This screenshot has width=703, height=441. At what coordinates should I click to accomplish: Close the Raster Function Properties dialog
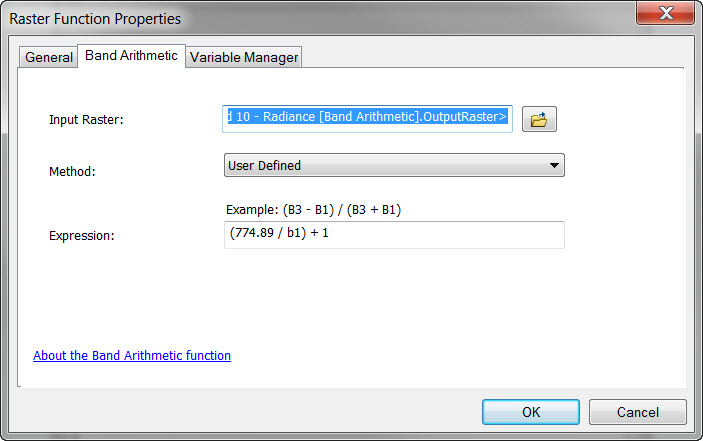[664, 13]
